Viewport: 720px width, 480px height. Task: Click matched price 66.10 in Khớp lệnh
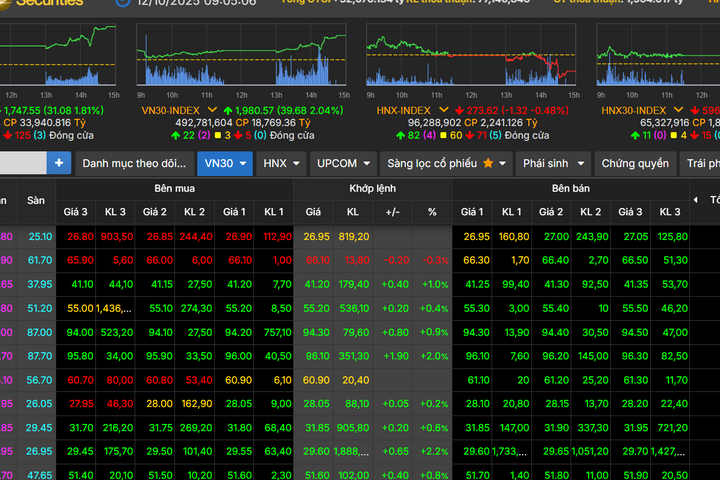click(318, 260)
